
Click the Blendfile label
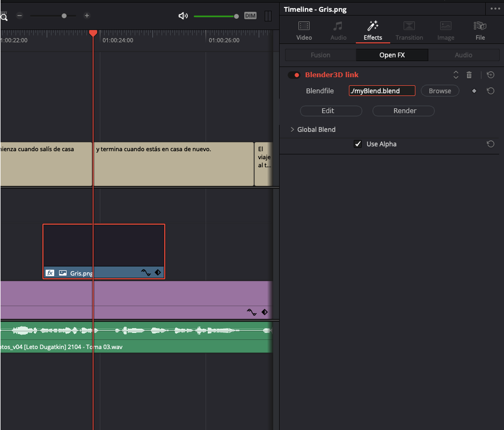pos(320,91)
